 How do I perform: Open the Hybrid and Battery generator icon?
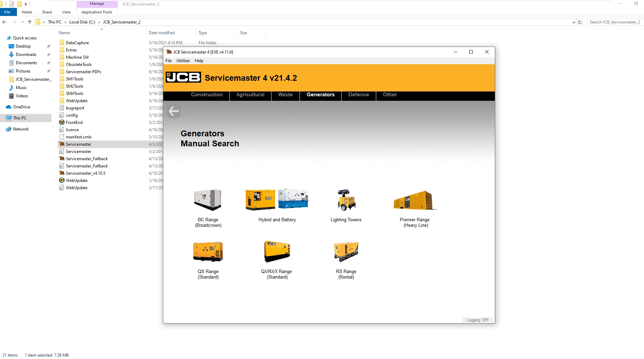[277, 199]
